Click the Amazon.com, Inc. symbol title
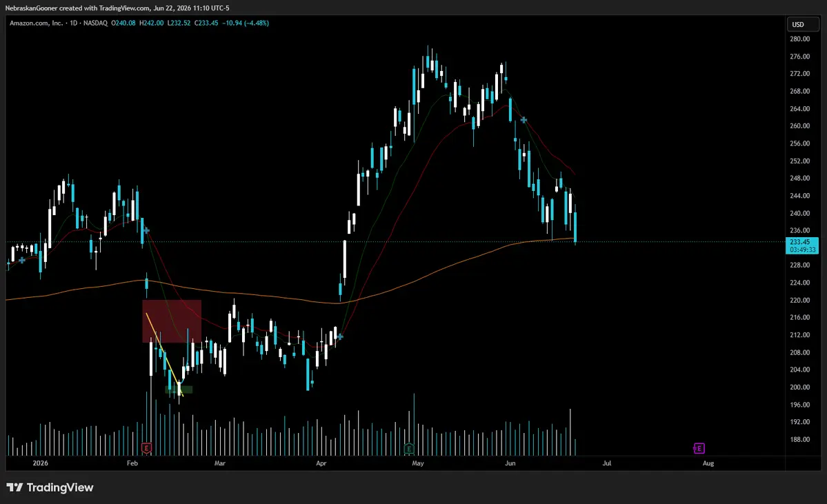827x504 pixels. tap(36, 23)
